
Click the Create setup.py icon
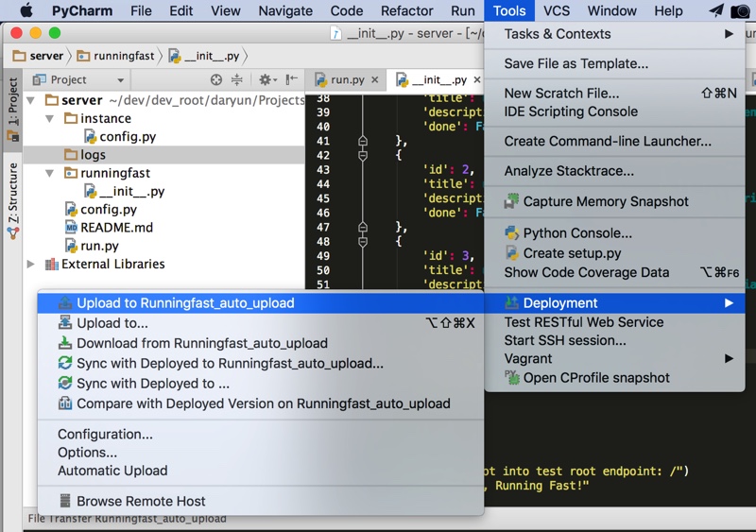pos(511,252)
